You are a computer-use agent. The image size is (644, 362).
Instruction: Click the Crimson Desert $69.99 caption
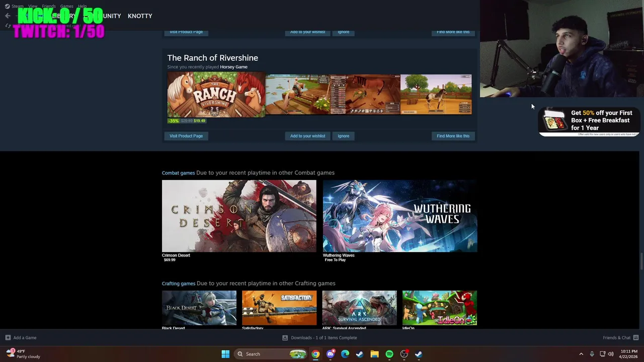tap(176, 257)
